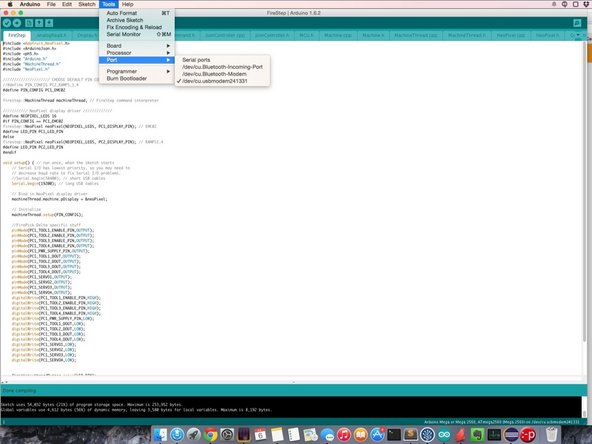Open the Sketch menu
This screenshot has height=444, width=592.
click(x=87, y=4)
